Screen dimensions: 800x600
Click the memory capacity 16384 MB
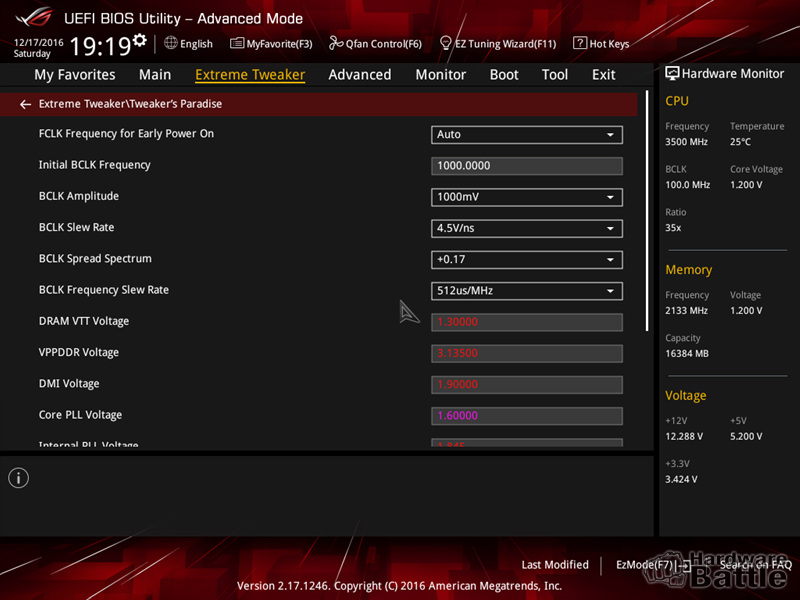coord(687,354)
